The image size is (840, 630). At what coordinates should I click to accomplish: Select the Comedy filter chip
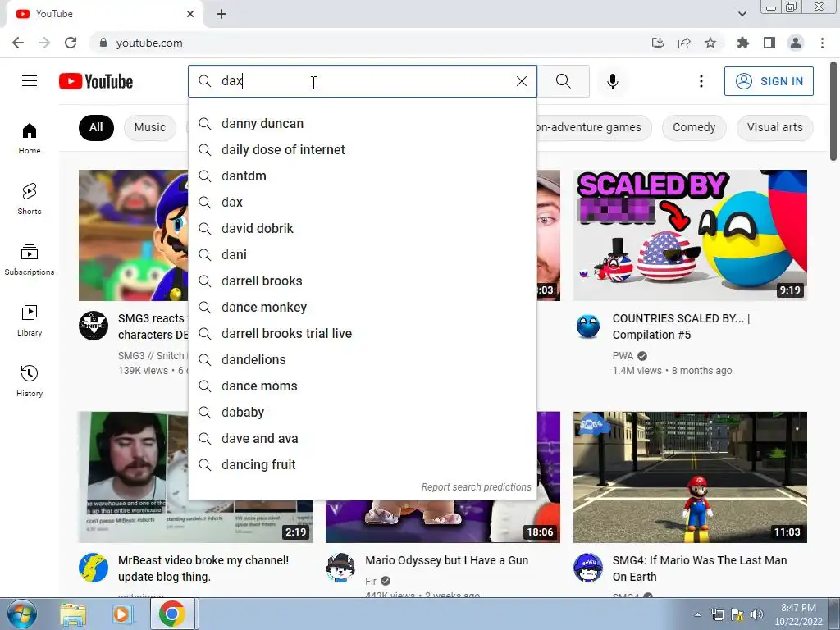(694, 127)
